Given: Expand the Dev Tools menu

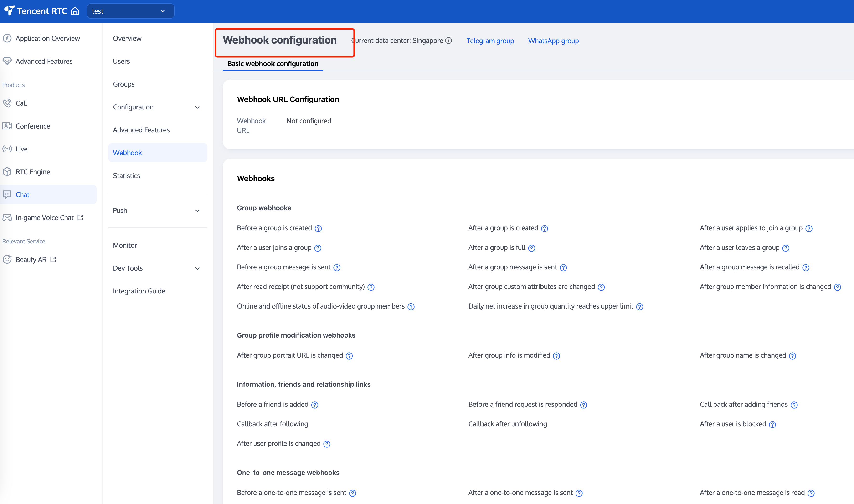Looking at the screenshot, I should click(157, 268).
